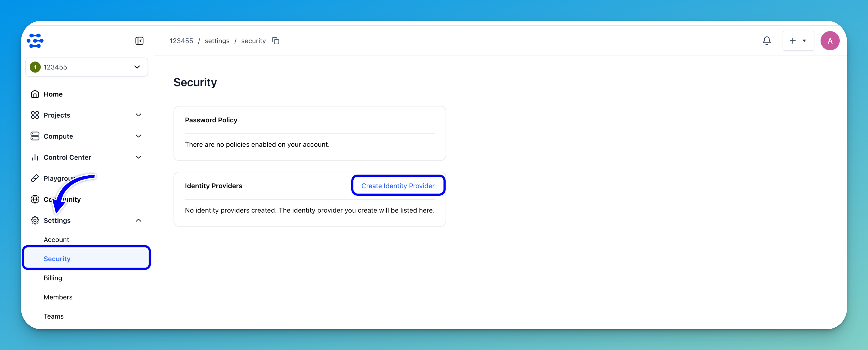This screenshot has width=868, height=350.
Task: Expand the Projects menu chevron
Action: click(x=138, y=115)
